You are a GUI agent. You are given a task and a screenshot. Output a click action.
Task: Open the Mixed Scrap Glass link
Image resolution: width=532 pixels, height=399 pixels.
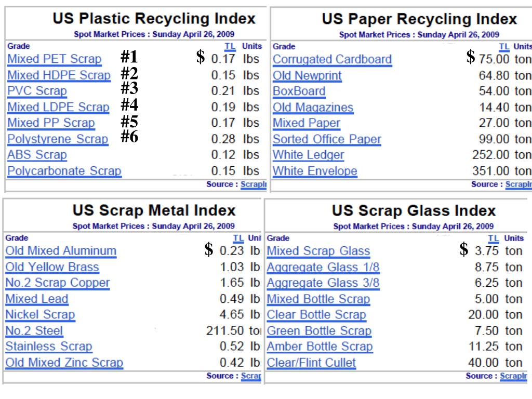[x=318, y=251]
